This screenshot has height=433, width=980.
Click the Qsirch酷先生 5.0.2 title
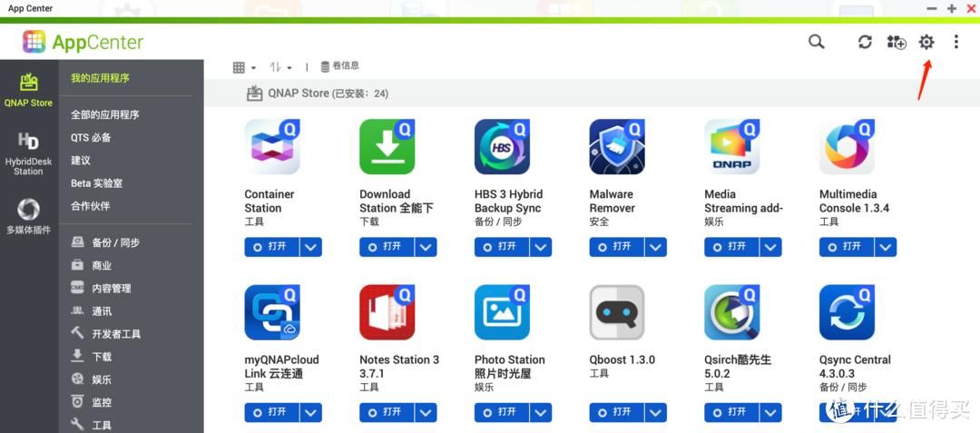click(x=738, y=367)
